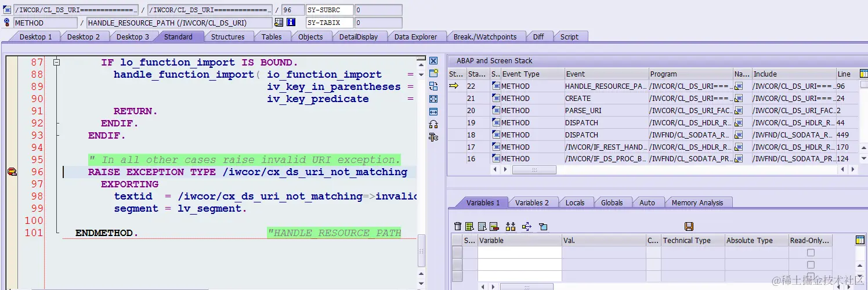Viewport: 868px width, 290px height.
Task: Open the Break./Watchpoints tab
Action: (485, 37)
